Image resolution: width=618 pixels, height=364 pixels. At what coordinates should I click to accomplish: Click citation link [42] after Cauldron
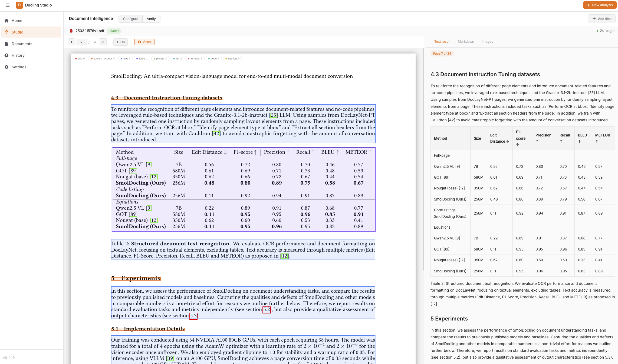(x=216, y=133)
